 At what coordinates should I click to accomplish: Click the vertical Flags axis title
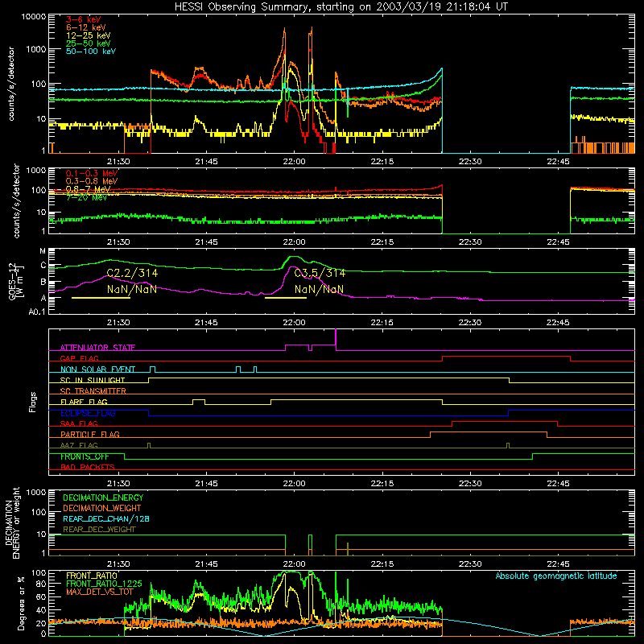pos(33,402)
